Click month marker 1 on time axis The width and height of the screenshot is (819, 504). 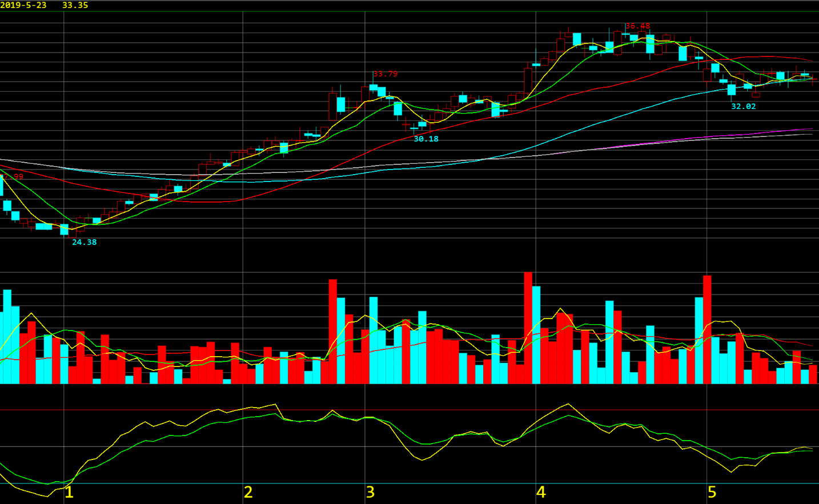pyautogui.click(x=69, y=492)
